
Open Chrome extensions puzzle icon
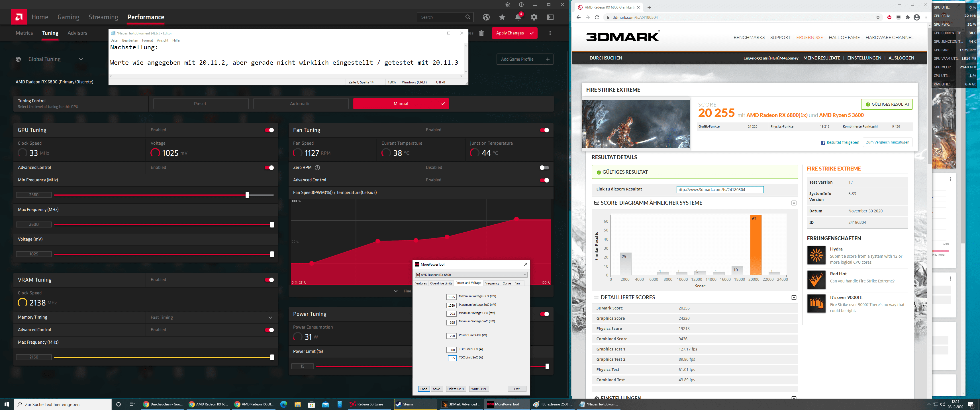[907, 17]
